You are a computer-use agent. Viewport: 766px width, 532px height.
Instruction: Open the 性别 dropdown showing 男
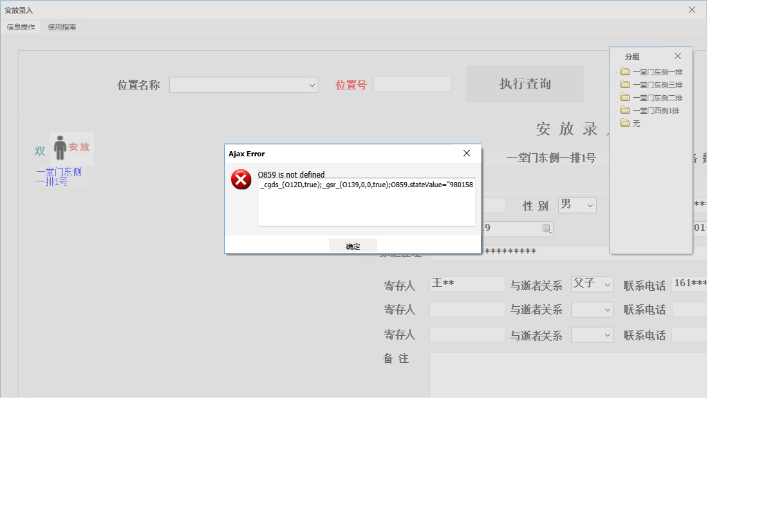pyautogui.click(x=577, y=205)
